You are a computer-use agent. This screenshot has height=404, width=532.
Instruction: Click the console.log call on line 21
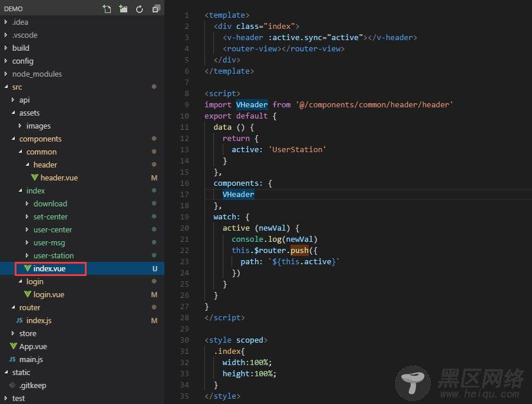tap(275, 239)
